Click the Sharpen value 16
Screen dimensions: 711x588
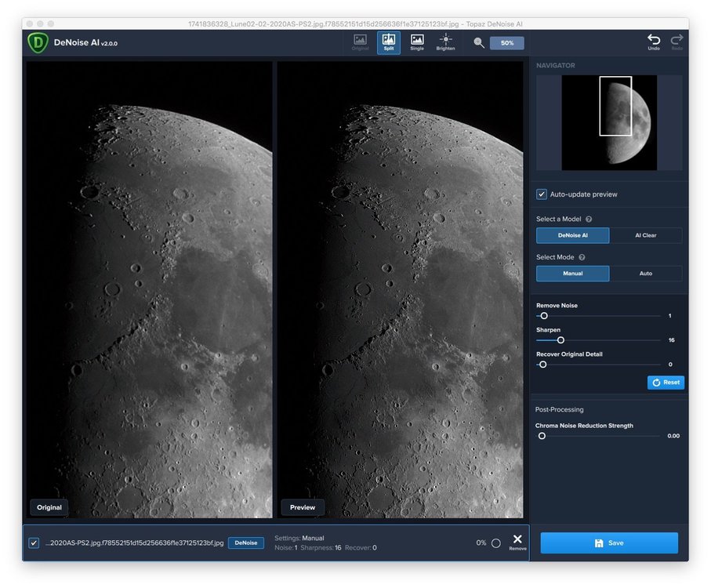click(x=671, y=340)
